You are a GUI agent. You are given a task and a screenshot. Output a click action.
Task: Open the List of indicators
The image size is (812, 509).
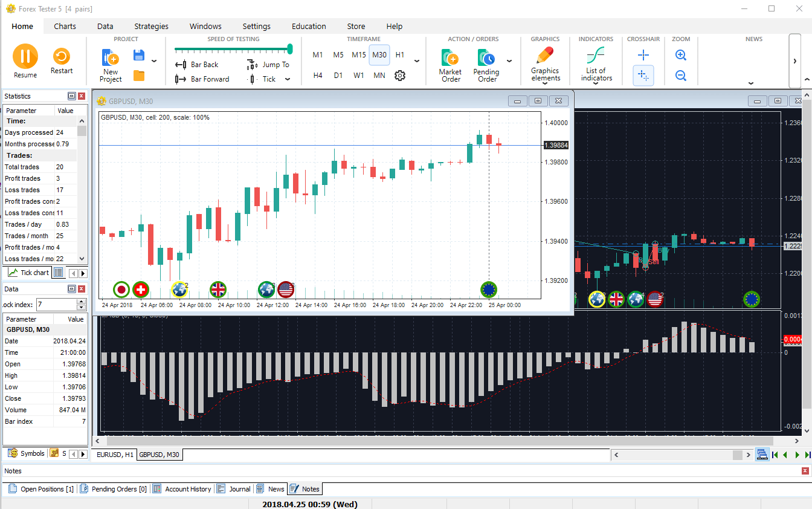click(x=596, y=63)
